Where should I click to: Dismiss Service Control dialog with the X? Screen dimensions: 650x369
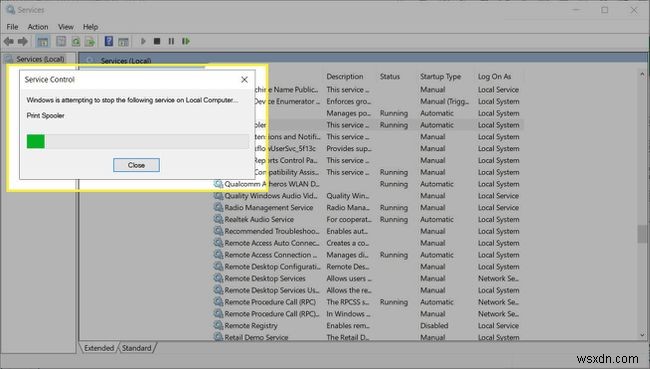[244, 80]
